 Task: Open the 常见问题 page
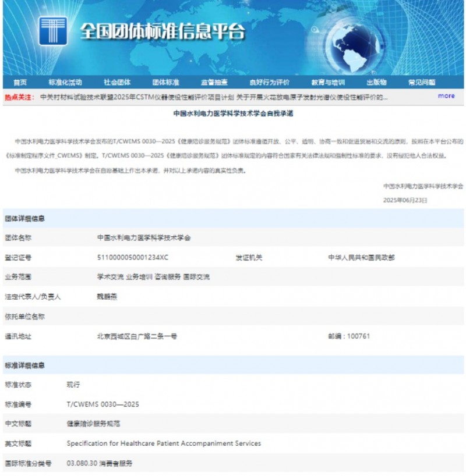[422, 82]
